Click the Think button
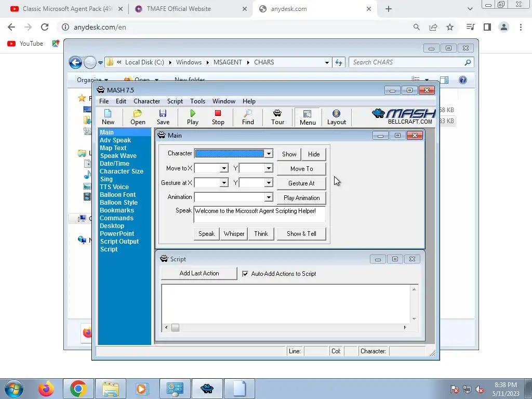 point(261,234)
